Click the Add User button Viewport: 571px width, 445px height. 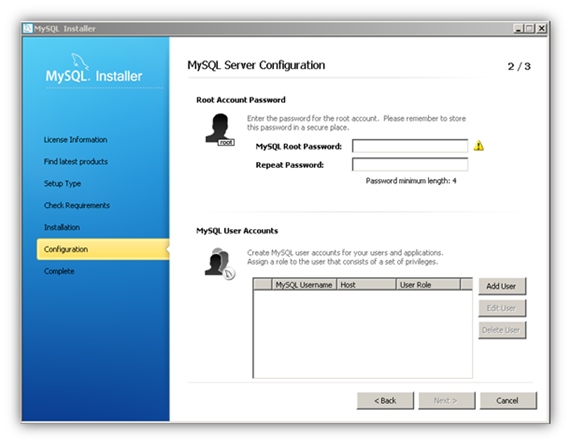(502, 286)
